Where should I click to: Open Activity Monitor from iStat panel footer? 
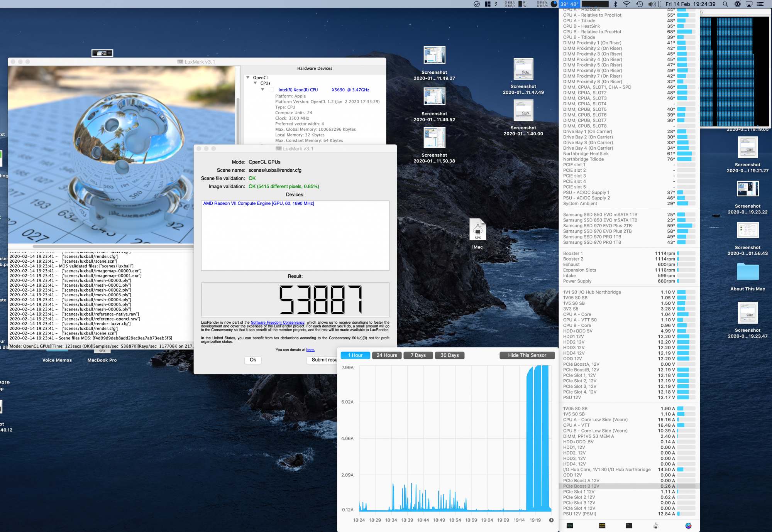(x=570, y=525)
